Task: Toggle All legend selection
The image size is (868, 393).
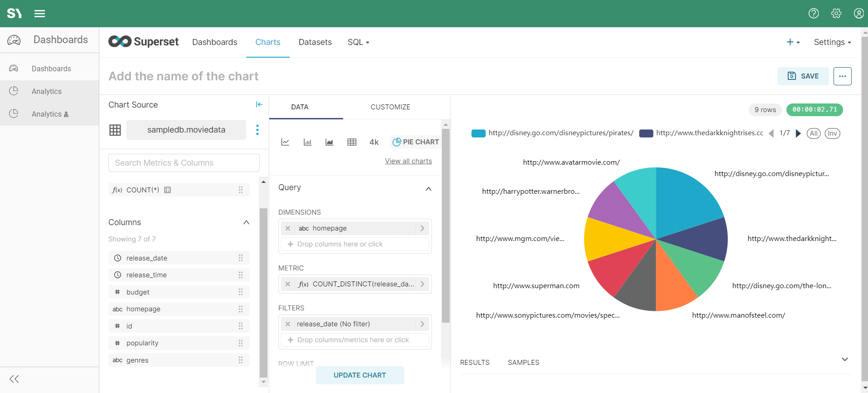Action: tap(814, 133)
